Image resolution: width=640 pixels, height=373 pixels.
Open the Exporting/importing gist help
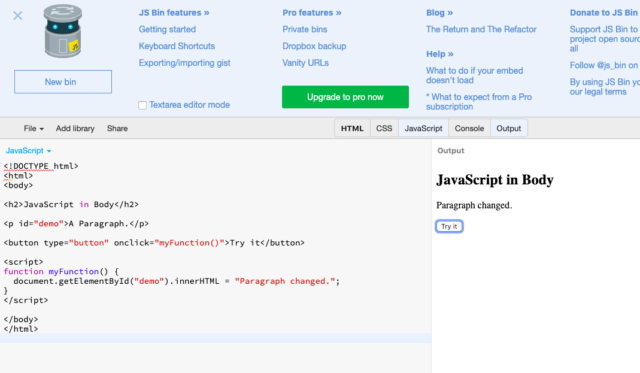point(184,63)
